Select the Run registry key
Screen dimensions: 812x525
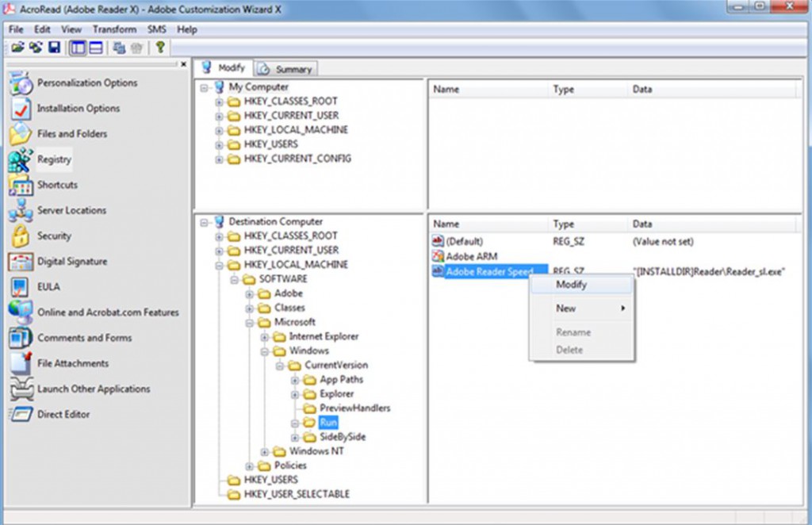328,423
